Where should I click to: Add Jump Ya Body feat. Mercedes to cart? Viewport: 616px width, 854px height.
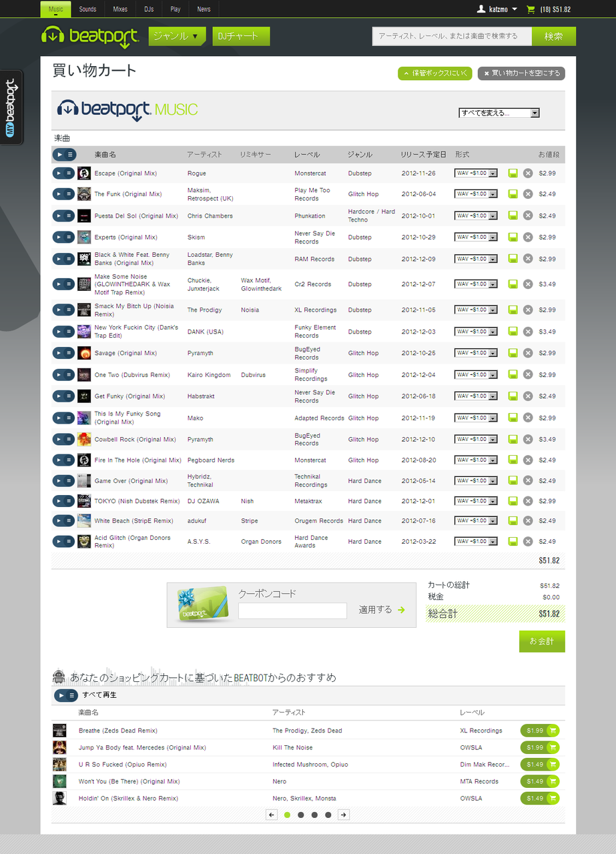click(x=540, y=747)
